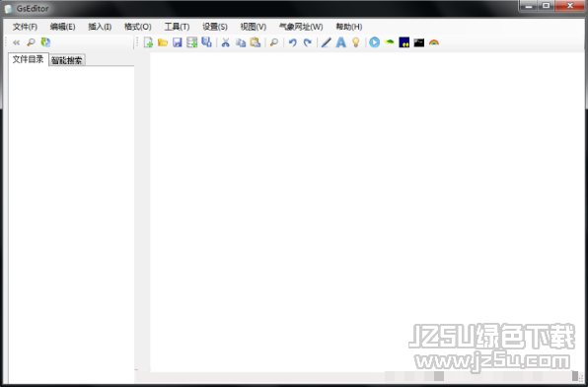Click the rainbow icon in toolbar
The width and height of the screenshot is (588, 387).
(434, 42)
